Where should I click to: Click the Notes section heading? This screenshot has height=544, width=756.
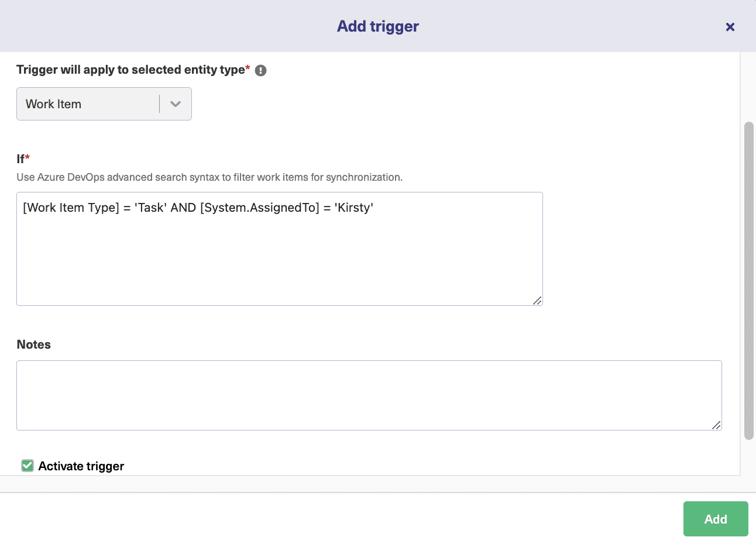tap(33, 344)
